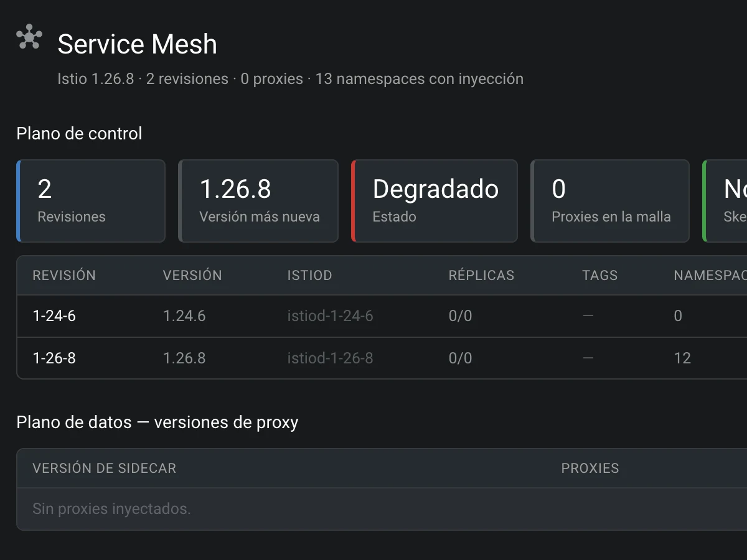
Task: Select revision 1-26-8 cell
Action: pos(54,358)
